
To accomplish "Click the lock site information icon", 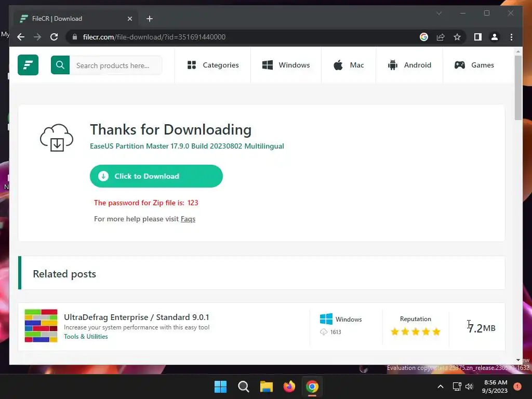I will click(75, 37).
